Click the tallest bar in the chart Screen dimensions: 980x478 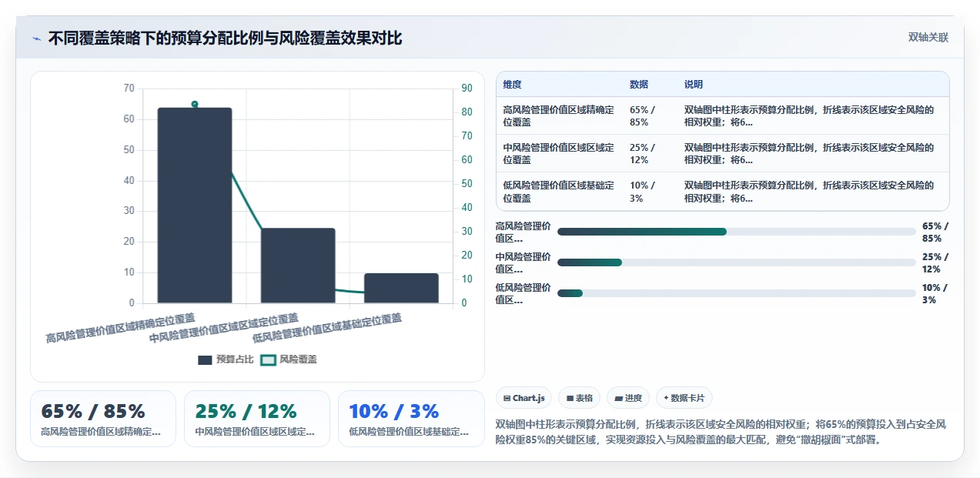[195, 206]
